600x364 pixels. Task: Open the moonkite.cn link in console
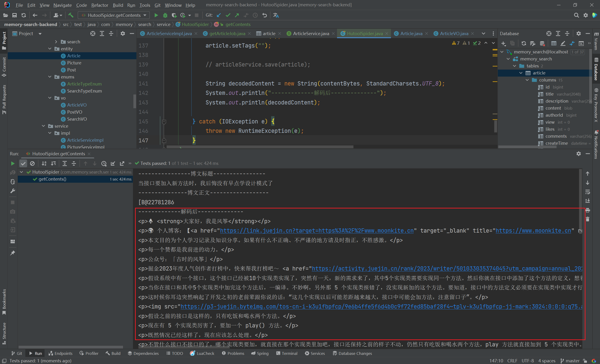click(317, 231)
